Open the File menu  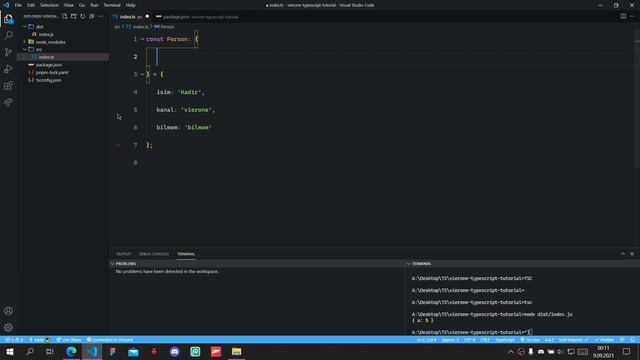pyautogui.click(x=18, y=5)
